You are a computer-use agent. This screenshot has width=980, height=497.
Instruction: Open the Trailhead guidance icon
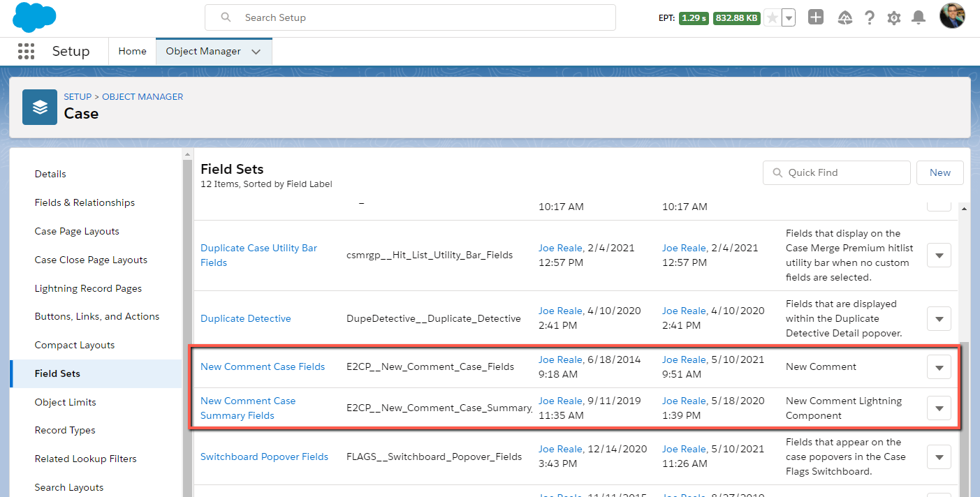pos(844,18)
